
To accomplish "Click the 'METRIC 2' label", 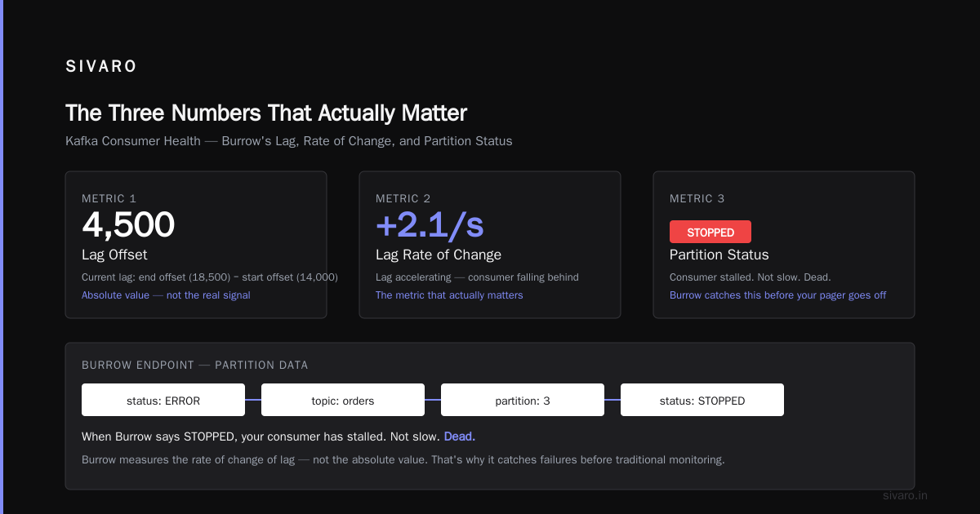I will tap(403, 198).
